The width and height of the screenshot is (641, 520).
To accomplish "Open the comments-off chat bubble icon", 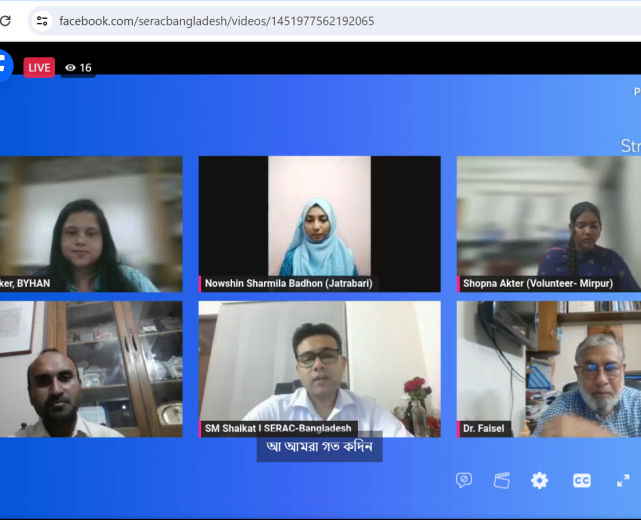I will click(x=464, y=480).
